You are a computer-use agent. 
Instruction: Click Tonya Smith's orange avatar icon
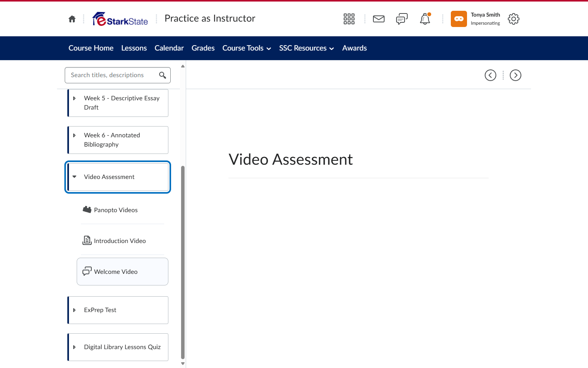(459, 19)
